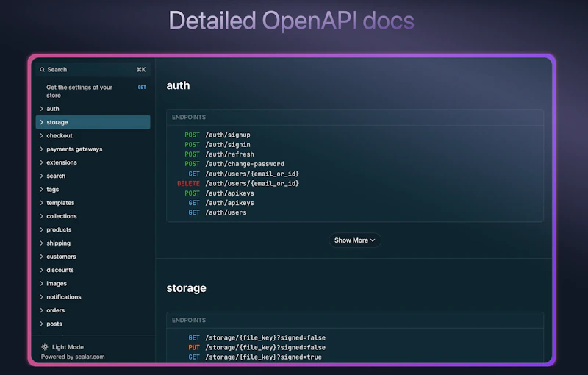Open GET /auth/apikeys endpoint
Viewport: 588px width, 375px height.
coord(221,203)
